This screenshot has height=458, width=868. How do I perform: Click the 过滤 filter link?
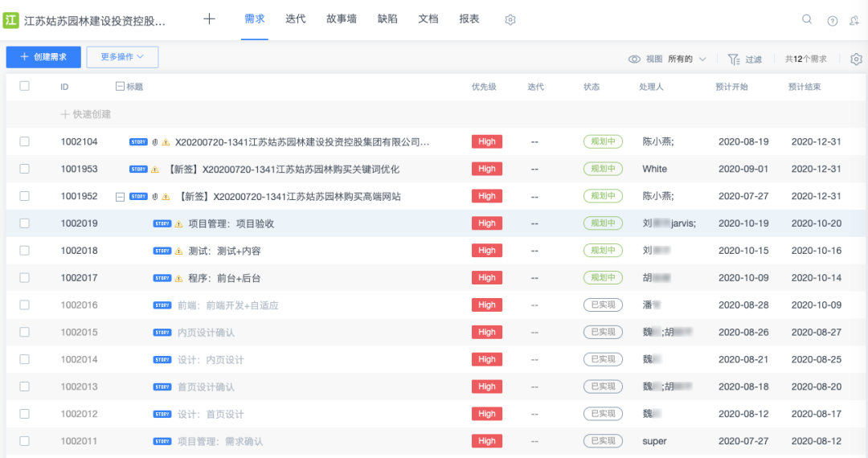(x=753, y=59)
